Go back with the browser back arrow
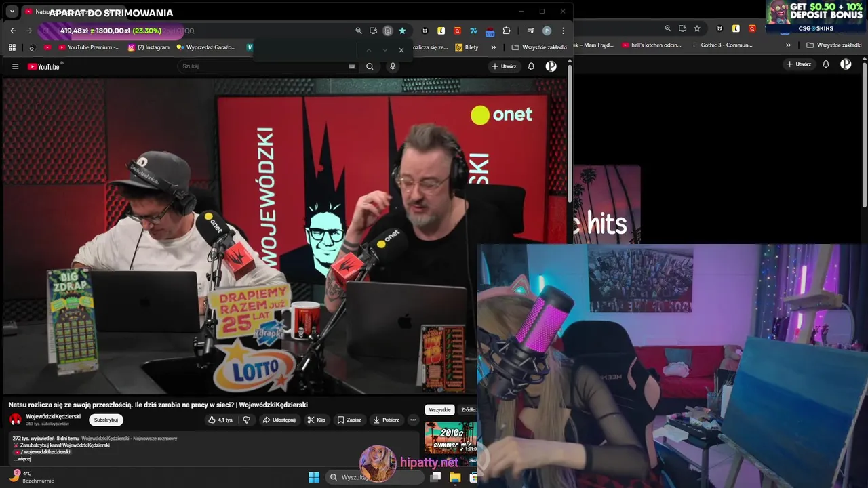 (13, 30)
